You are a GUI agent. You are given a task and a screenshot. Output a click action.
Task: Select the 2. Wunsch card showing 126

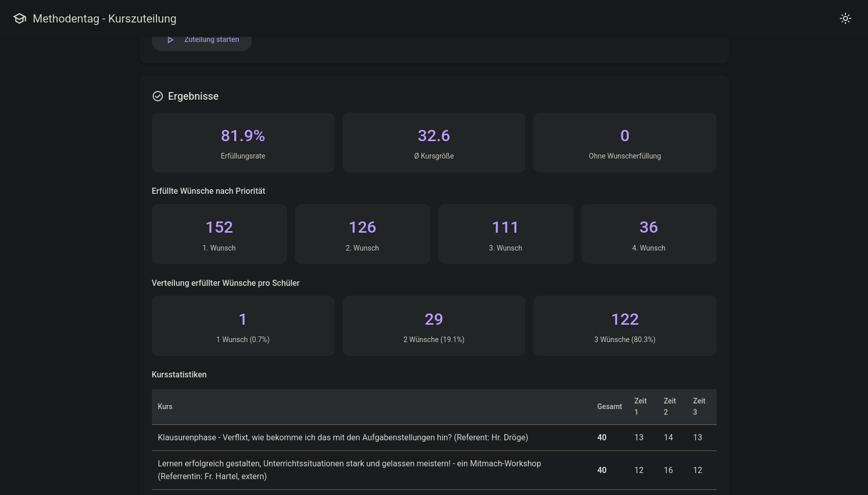coord(362,234)
